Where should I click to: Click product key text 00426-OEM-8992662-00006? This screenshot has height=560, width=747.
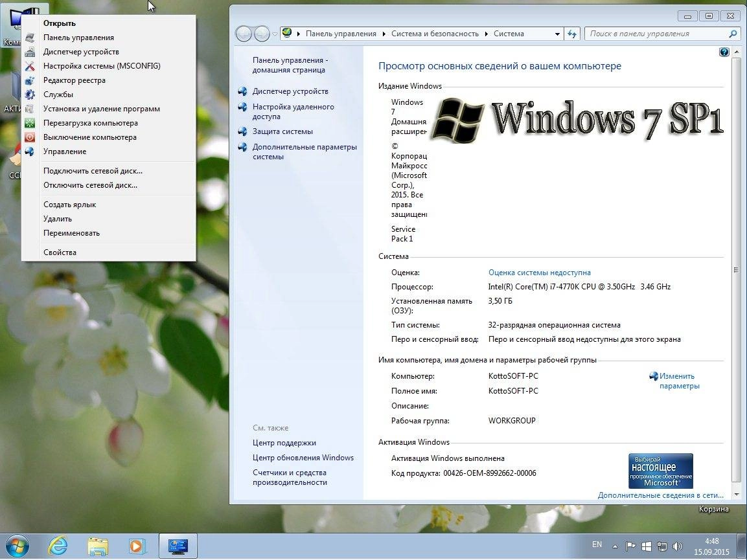pyautogui.click(x=489, y=473)
